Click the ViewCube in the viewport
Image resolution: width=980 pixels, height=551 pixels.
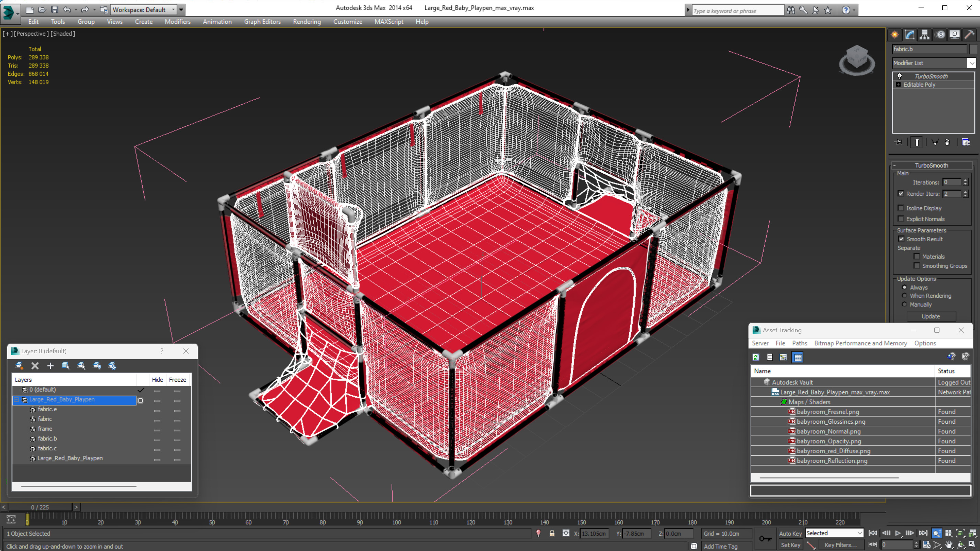(x=857, y=60)
